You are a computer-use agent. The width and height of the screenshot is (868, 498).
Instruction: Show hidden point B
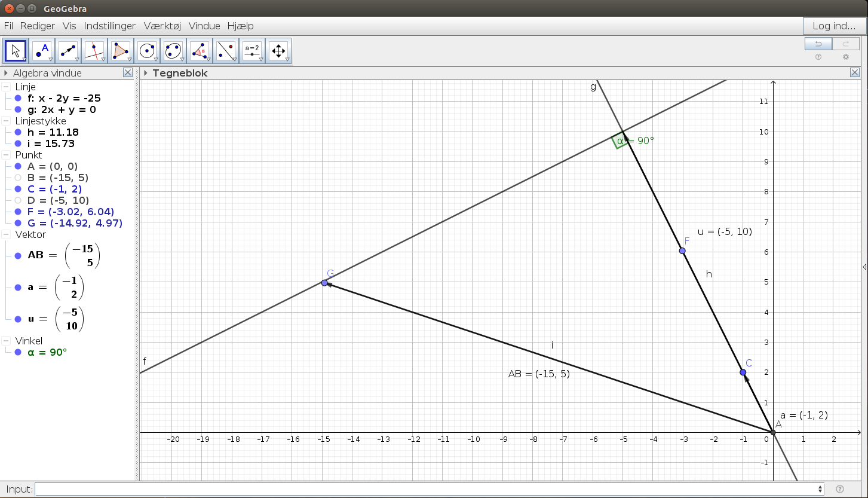18,178
